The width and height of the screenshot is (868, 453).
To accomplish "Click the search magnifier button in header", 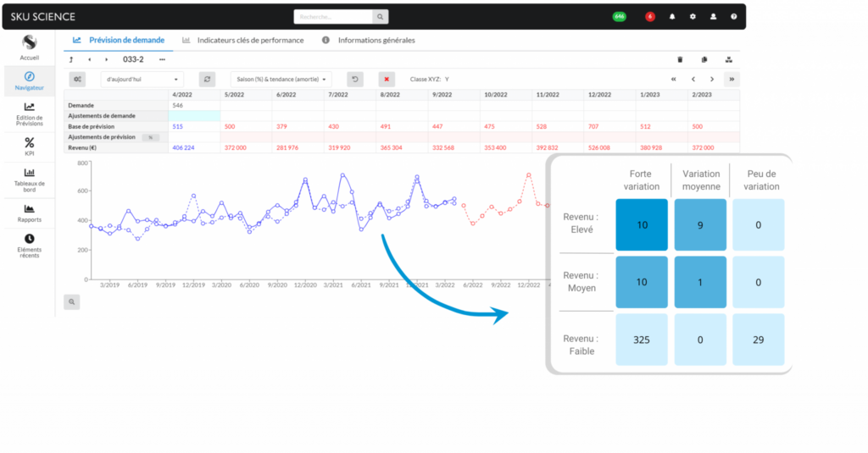I will pyautogui.click(x=381, y=16).
